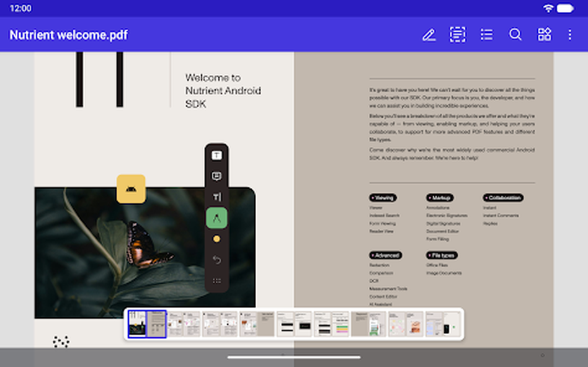Viewport: 588px width, 367px height.
Task: Open the second spread thumbnail
Action: click(184, 324)
